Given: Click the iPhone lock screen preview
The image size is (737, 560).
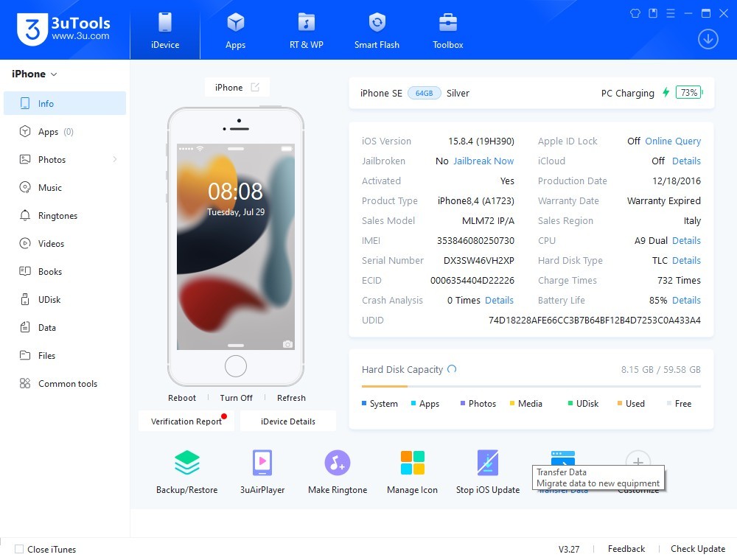Looking at the screenshot, I should click(236, 247).
